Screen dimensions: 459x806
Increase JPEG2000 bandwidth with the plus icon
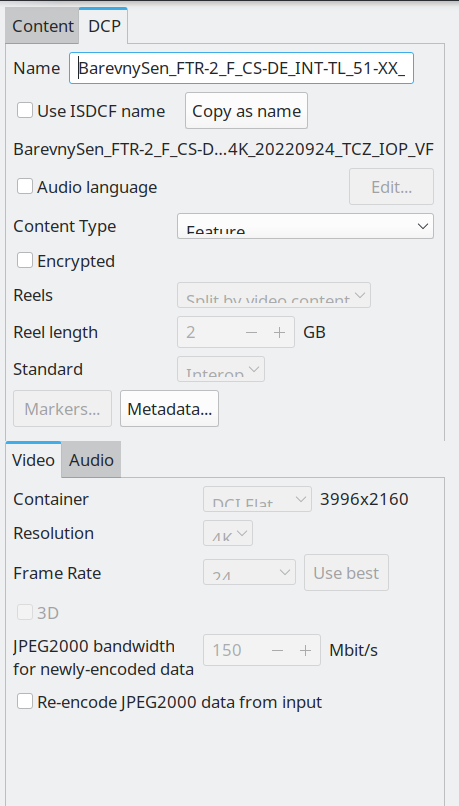click(305, 650)
